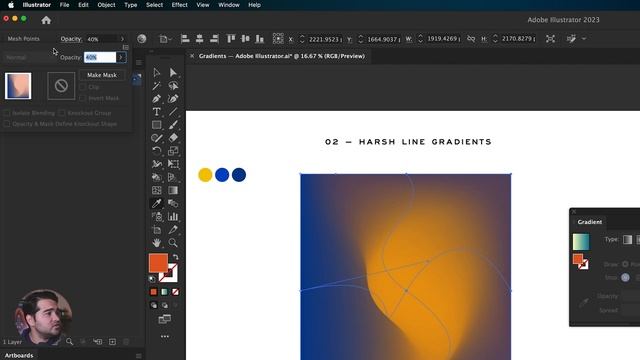This screenshot has height=360, width=640.
Task: Choose the Blend tool
Action: click(x=173, y=203)
